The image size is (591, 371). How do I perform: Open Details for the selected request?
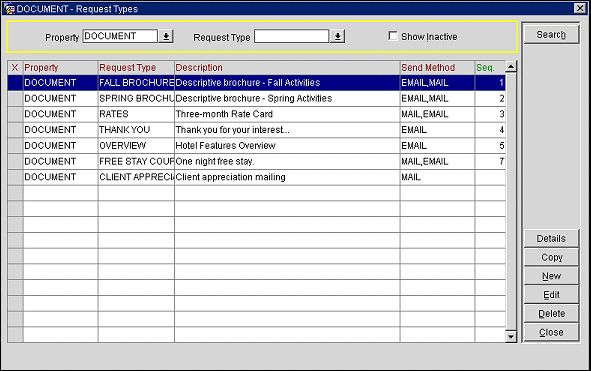551,238
